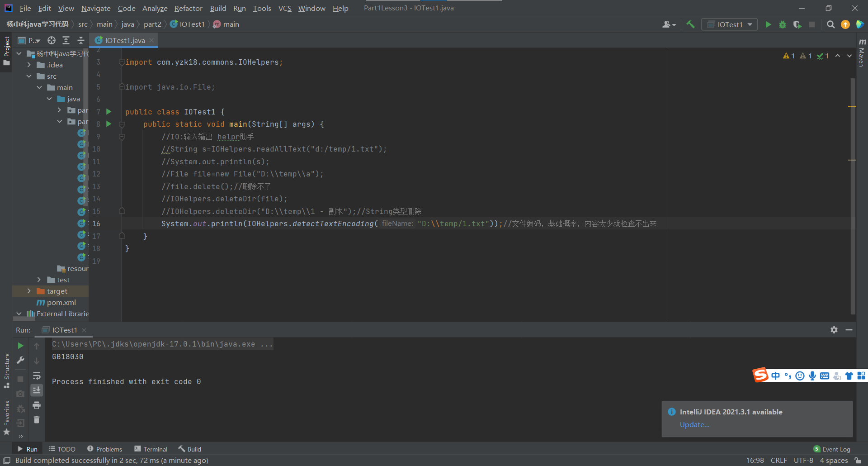Run IOTest1 with the green play icon
The height and width of the screenshot is (466, 868).
click(769, 24)
